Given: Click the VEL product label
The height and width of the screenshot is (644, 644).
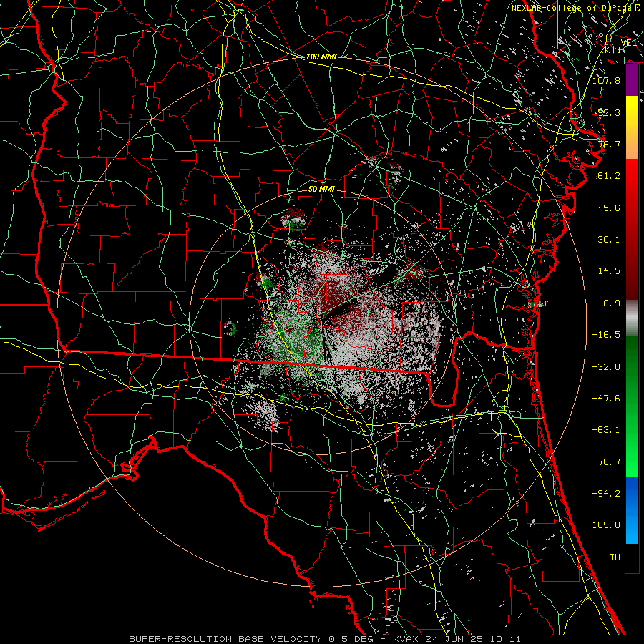Looking at the screenshot, I should [628, 43].
